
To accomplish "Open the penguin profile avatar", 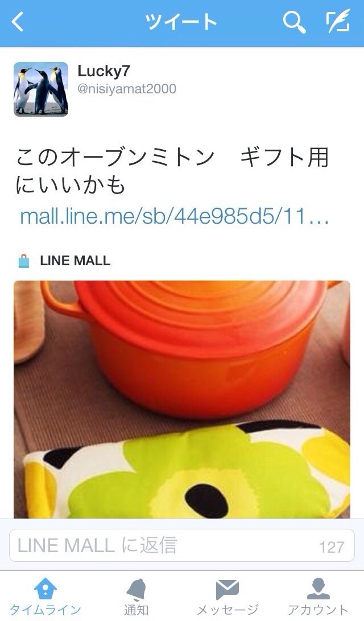I will coord(41,89).
